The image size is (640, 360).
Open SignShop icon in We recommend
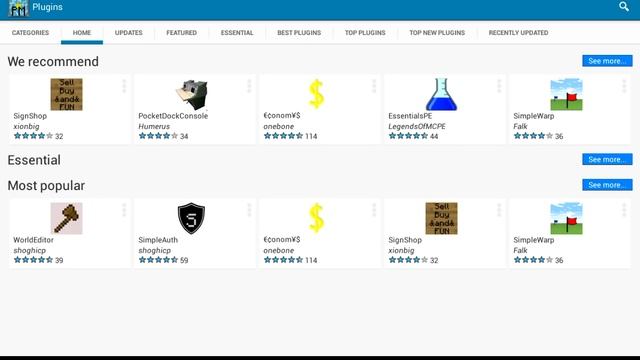[67, 94]
